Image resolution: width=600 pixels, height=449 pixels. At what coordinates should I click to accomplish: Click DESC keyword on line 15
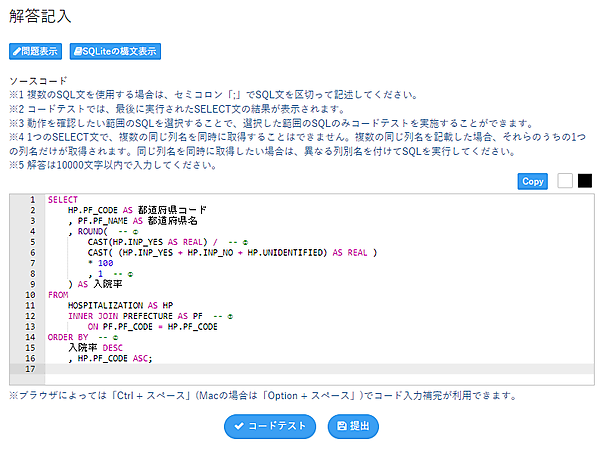(x=112, y=348)
